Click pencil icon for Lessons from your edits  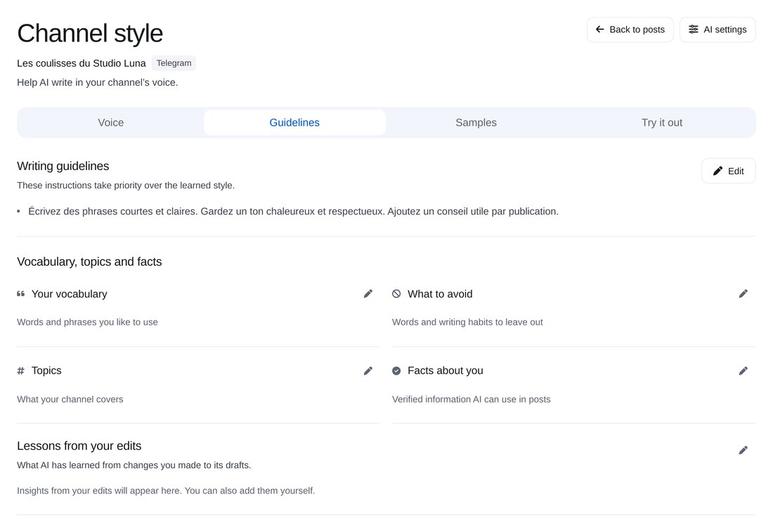[x=743, y=450]
